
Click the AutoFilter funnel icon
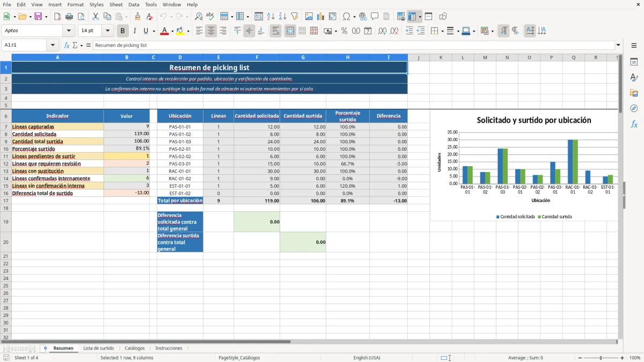click(295, 17)
